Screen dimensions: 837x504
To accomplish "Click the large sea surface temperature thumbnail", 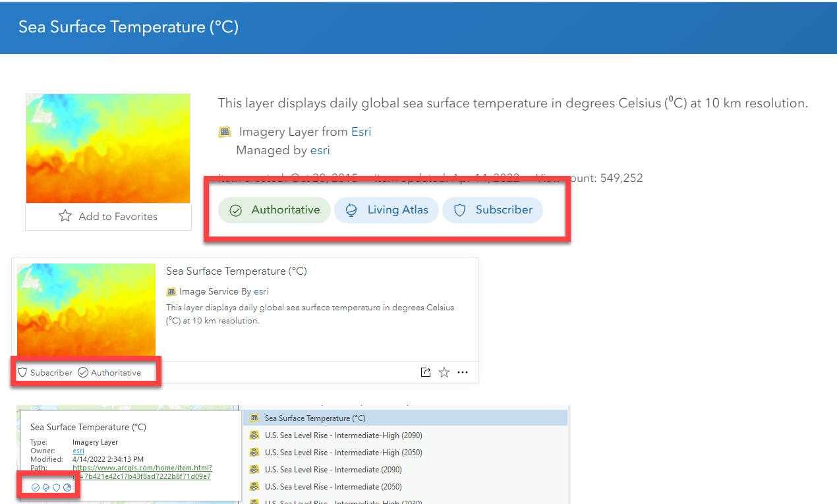I will click(108, 148).
